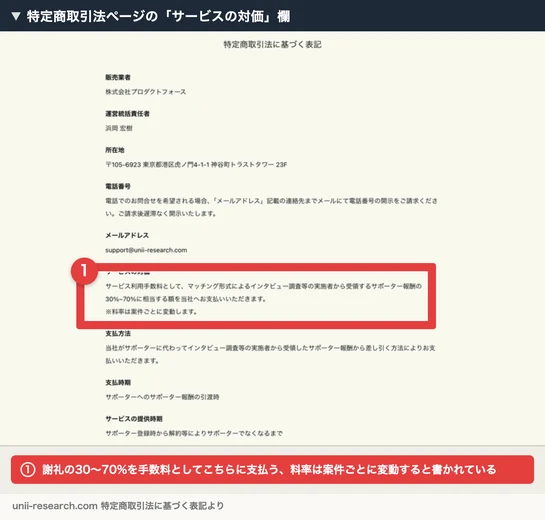
Task: Click the company name 株式会社プロダクトフォース
Action: click(x=146, y=92)
